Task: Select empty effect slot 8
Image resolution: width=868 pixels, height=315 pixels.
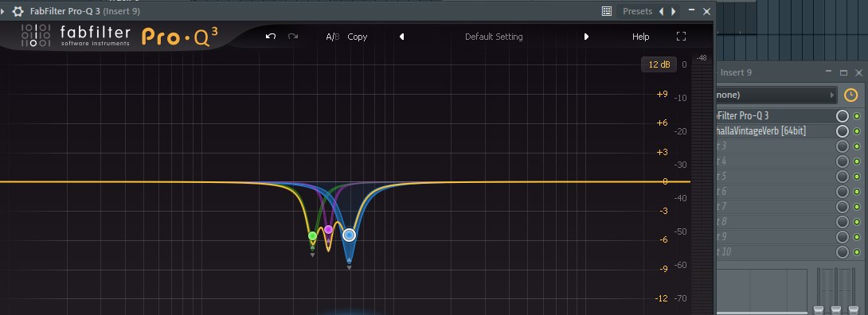Action: 775,222
